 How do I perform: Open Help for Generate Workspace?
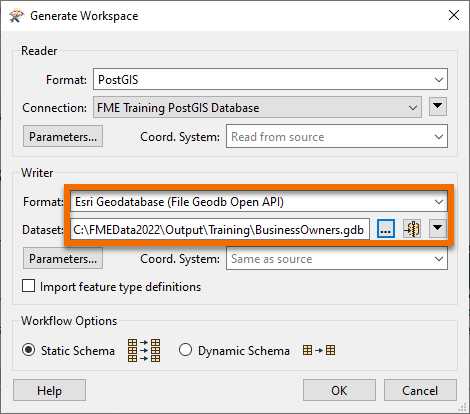coord(49,390)
